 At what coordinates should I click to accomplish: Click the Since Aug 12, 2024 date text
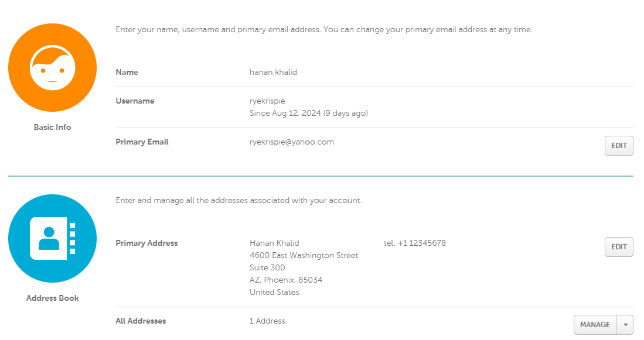[x=308, y=113]
